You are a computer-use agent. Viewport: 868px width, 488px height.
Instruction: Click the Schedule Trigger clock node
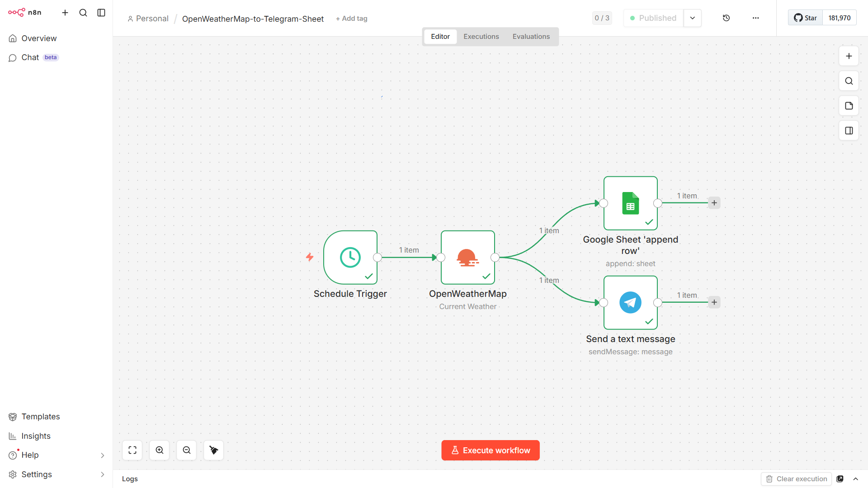coord(350,258)
